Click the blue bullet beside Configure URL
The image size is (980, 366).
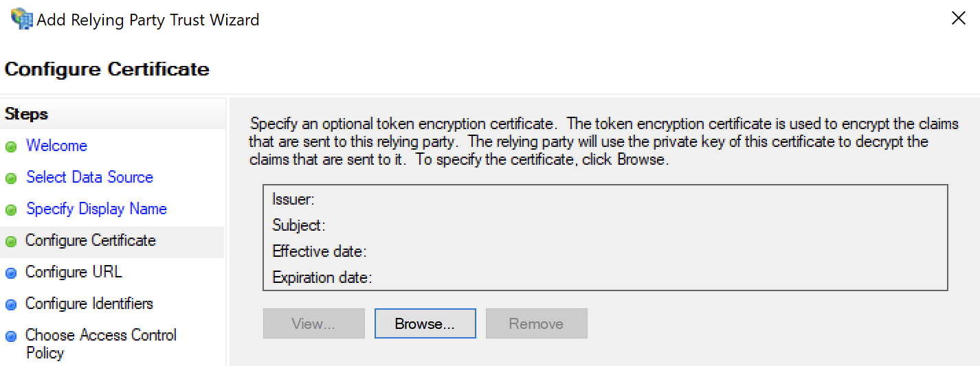click(11, 273)
